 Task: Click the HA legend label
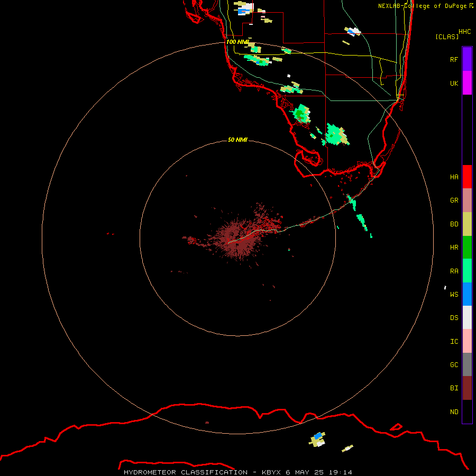click(x=454, y=177)
